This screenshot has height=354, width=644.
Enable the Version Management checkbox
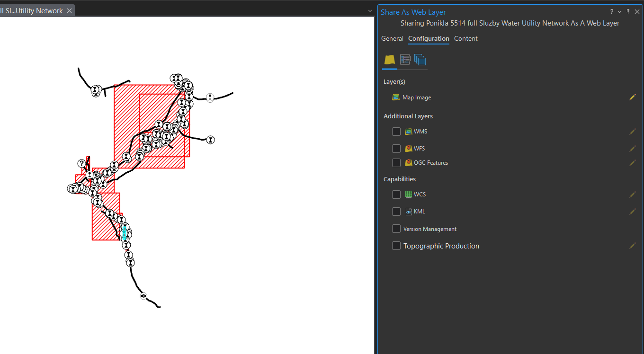point(396,229)
